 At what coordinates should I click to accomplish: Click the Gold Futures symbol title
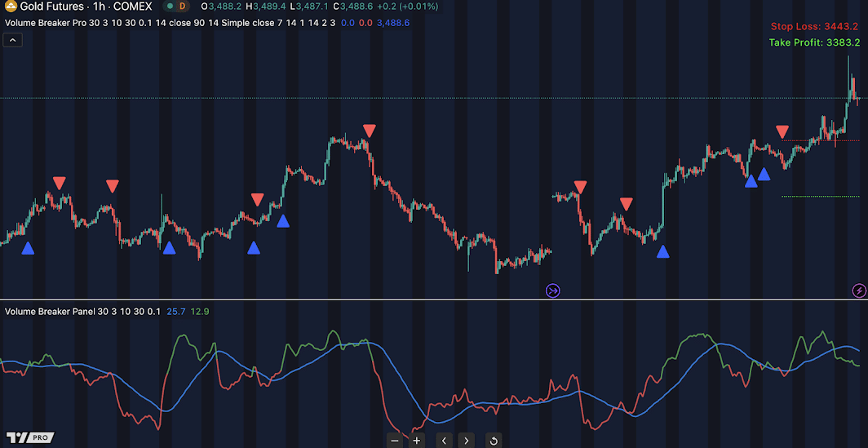[x=86, y=7]
